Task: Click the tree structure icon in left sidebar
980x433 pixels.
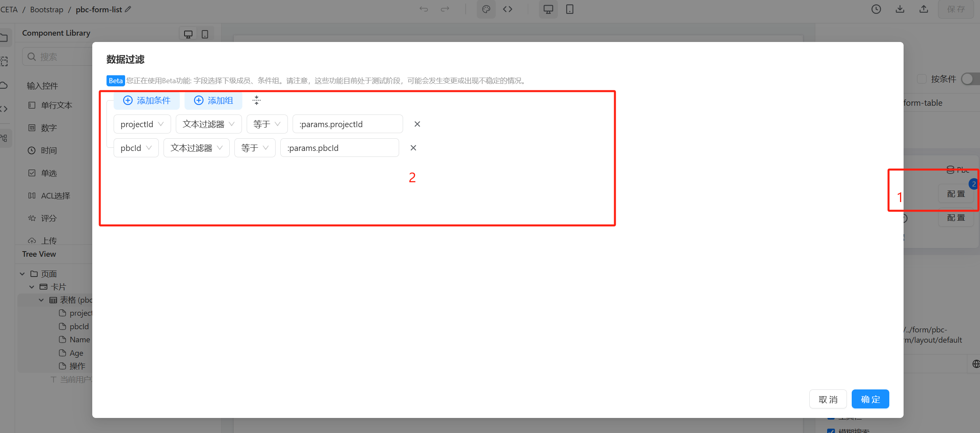Action: point(4,138)
